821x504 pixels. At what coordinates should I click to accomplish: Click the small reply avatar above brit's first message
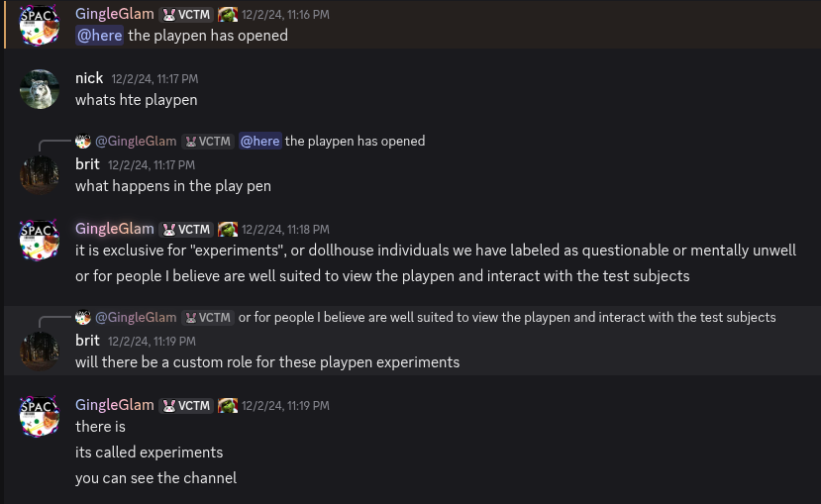click(83, 142)
